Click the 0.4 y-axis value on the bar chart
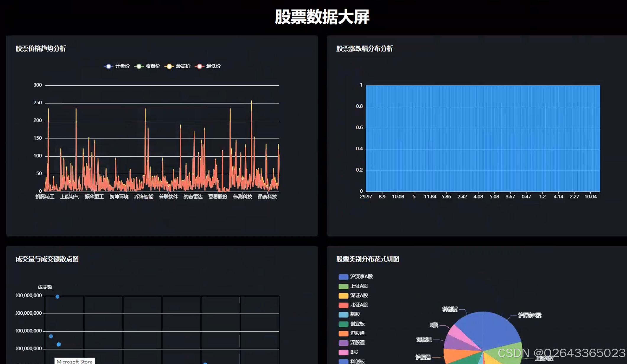 (359, 149)
